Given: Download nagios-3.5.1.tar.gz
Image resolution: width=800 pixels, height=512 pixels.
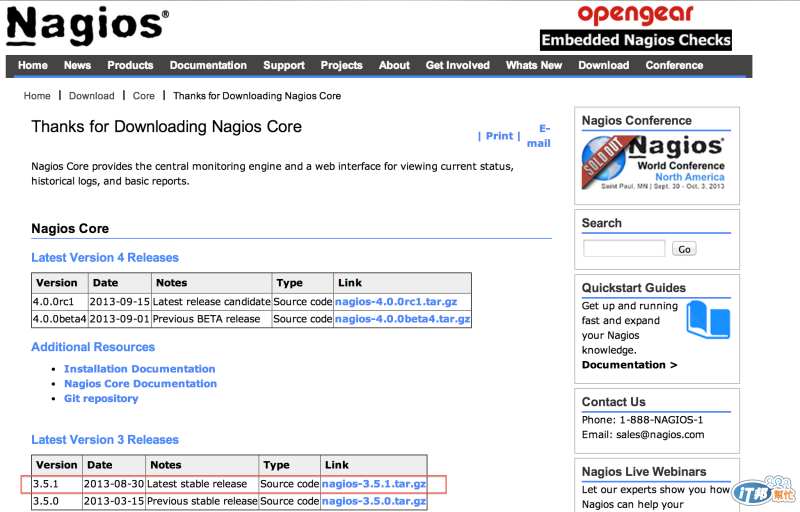Looking at the screenshot, I should tap(374, 483).
